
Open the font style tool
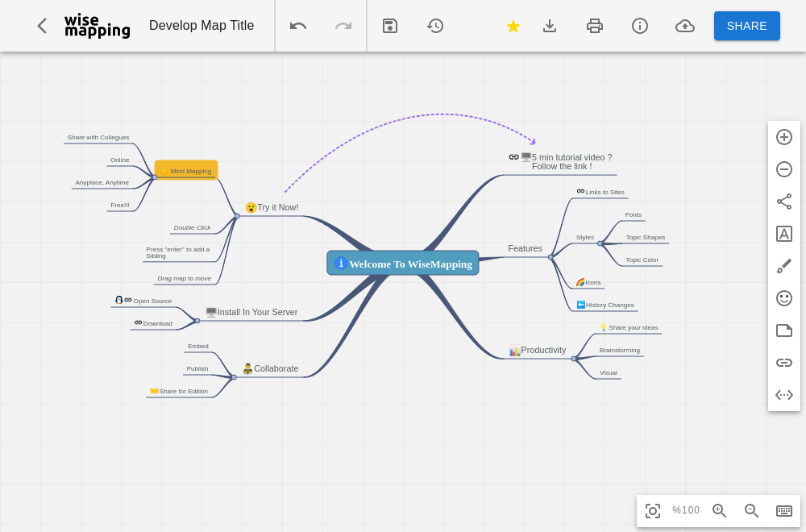pyautogui.click(x=784, y=234)
